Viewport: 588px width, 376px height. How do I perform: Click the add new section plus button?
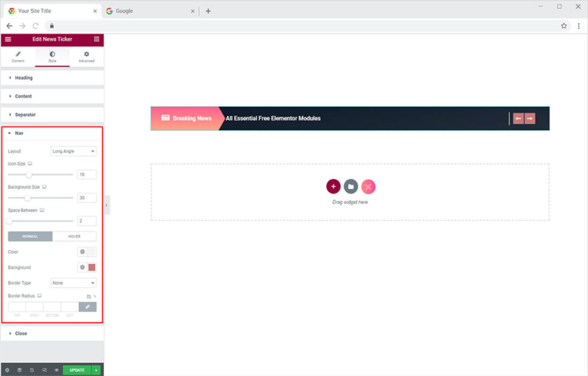tap(333, 187)
